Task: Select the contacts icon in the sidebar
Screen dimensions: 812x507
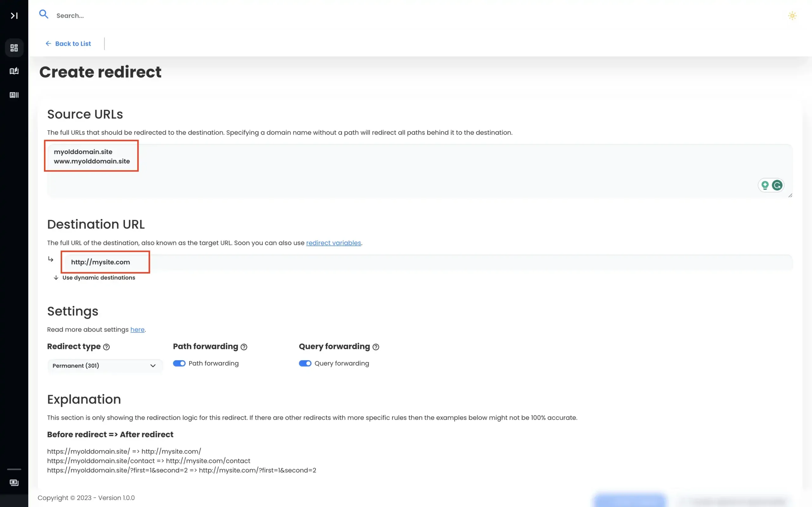Action: click(14, 95)
